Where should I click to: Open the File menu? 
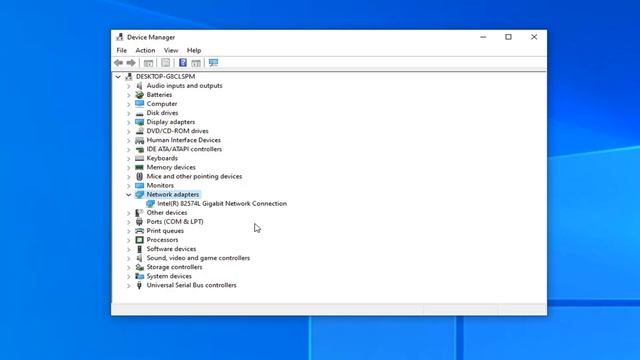pyautogui.click(x=122, y=50)
